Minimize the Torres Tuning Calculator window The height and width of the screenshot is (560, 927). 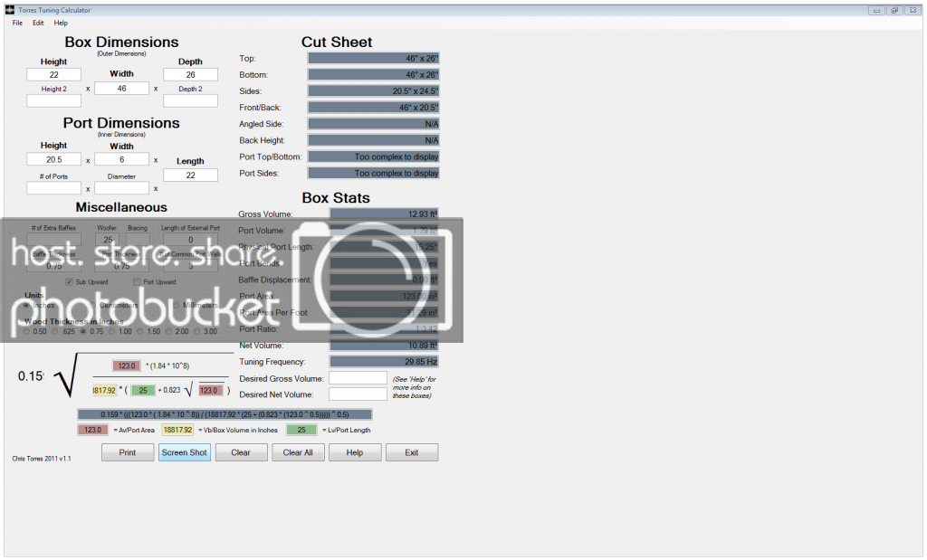[876, 10]
